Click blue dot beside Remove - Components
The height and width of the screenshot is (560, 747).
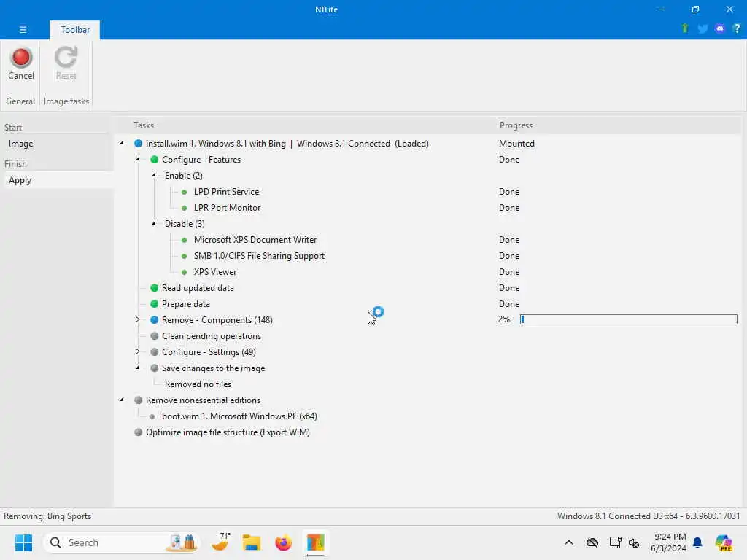pos(155,320)
